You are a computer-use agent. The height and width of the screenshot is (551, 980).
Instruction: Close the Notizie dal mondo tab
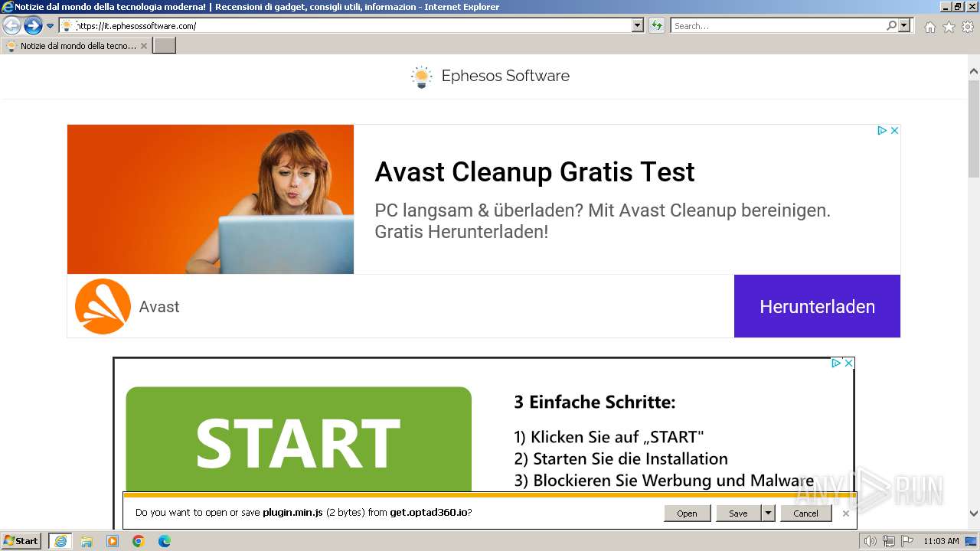click(144, 46)
